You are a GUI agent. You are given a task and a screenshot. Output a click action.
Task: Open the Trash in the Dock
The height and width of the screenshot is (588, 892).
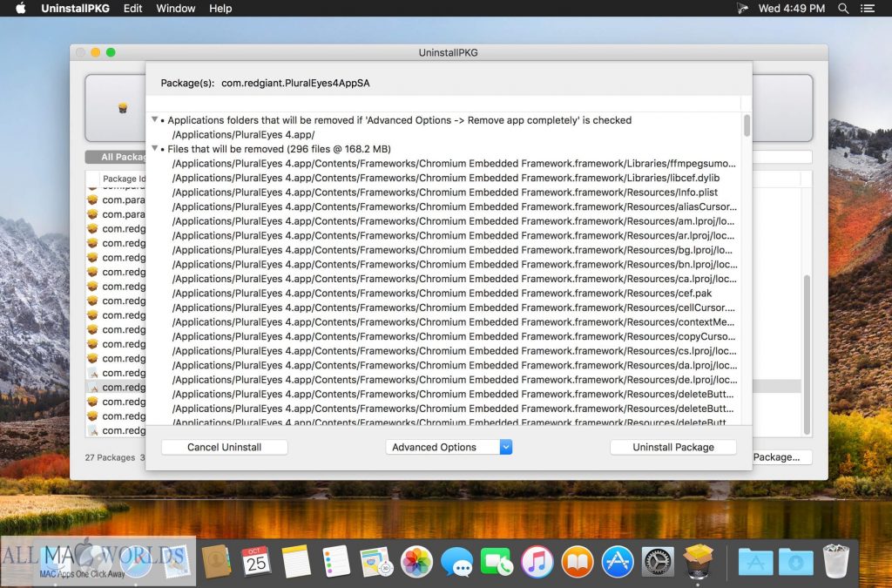click(x=835, y=561)
